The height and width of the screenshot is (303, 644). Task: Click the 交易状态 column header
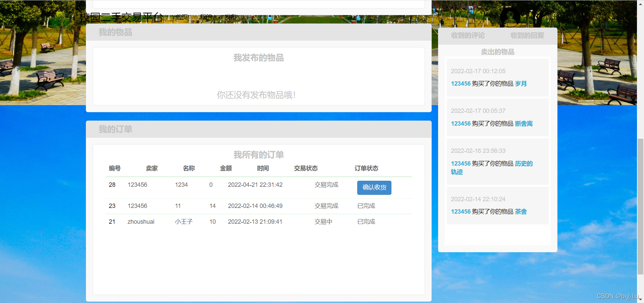[x=306, y=168]
